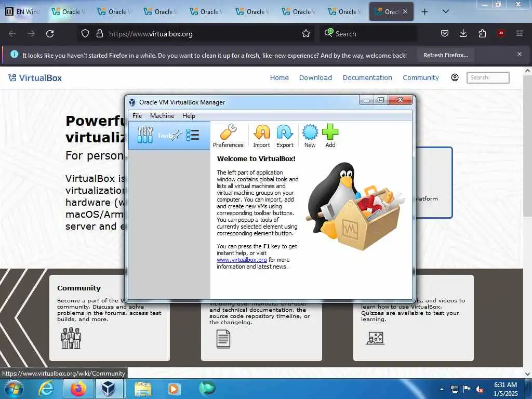Click the uBlock Origin extension icon
532x399 pixels.
[500, 34]
